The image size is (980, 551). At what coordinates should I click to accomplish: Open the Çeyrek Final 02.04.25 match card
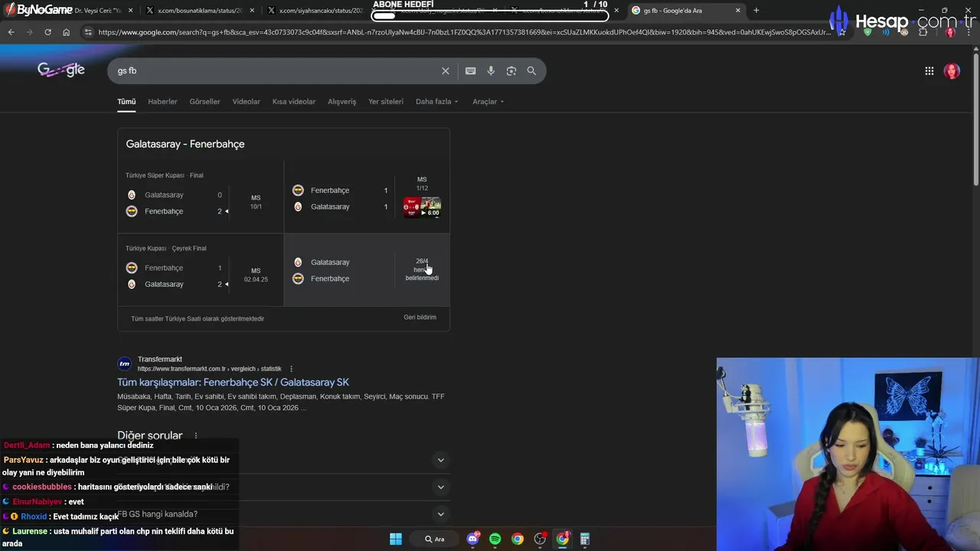201,269
